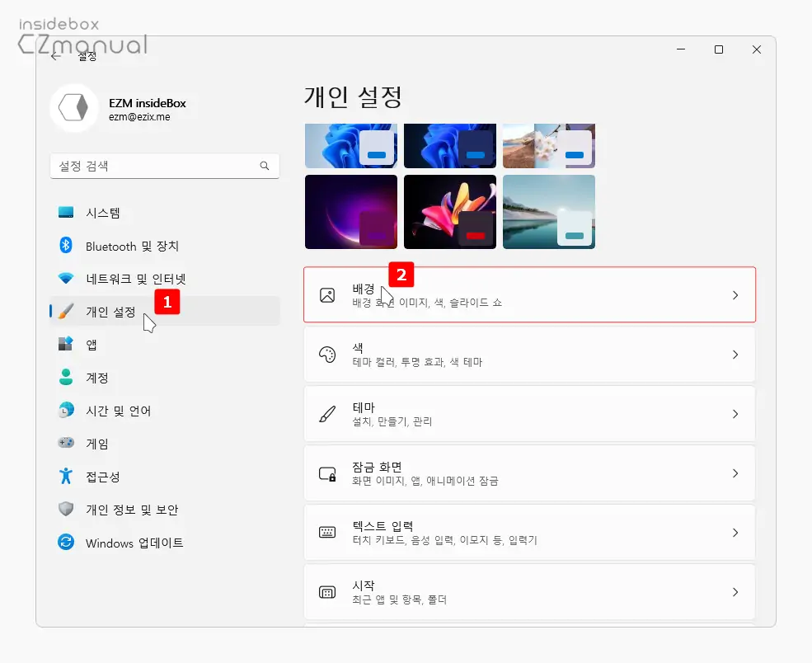This screenshot has height=663, width=812.
Task: Click the Wi-Fi network icon in sidebar
Action: pyautogui.click(x=66, y=279)
